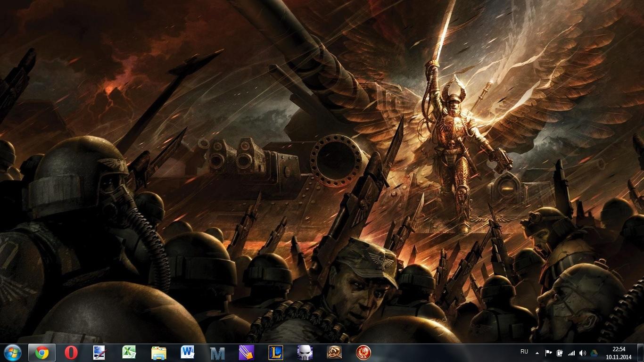
Task: Open Windows Explorer file manager
Action: coord(158,353)
